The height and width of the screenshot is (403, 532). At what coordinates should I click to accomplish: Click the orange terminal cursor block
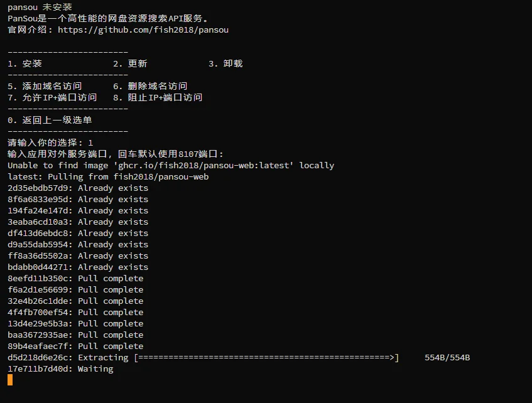point(10,379)
